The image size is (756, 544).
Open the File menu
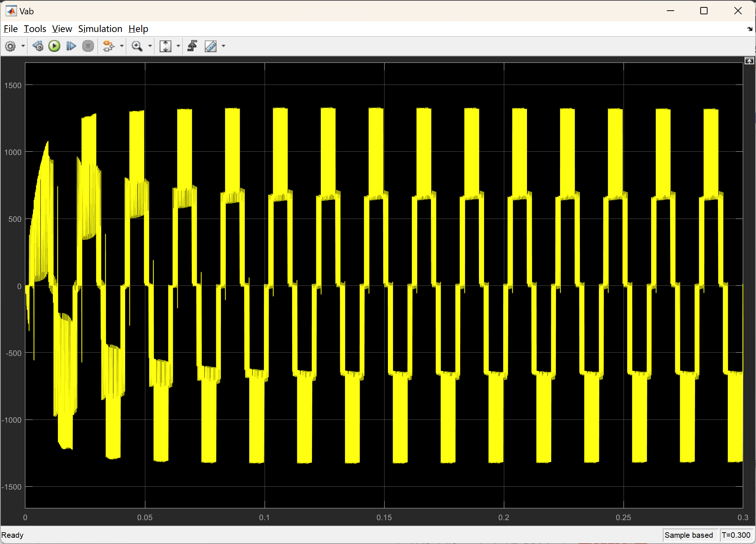point(11,29)
